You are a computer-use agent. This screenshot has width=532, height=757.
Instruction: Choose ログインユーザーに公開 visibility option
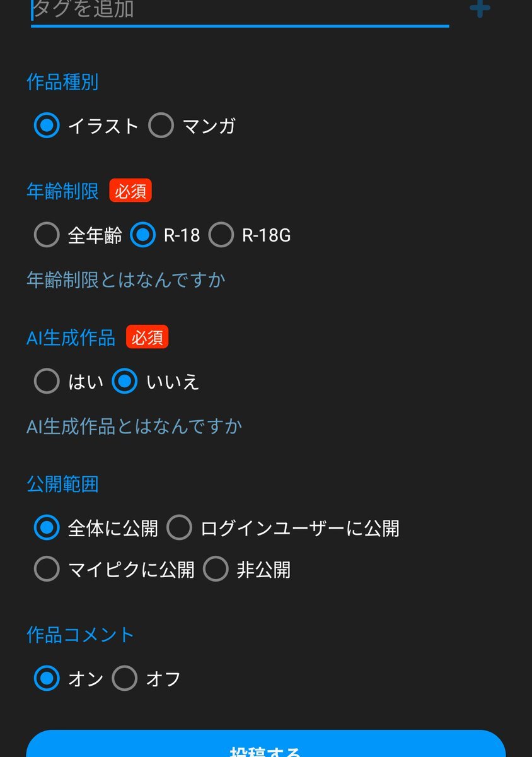click(x=179, y=527)
